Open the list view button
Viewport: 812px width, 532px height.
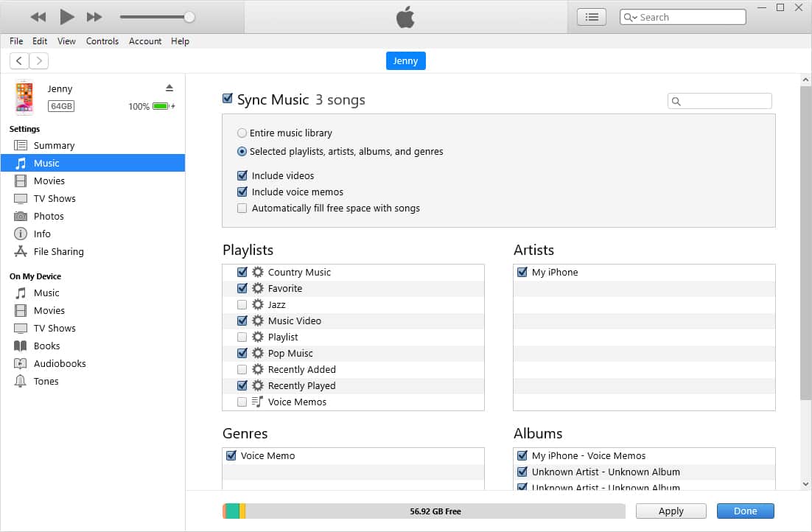pyautogui.click(x=591, y=17)
